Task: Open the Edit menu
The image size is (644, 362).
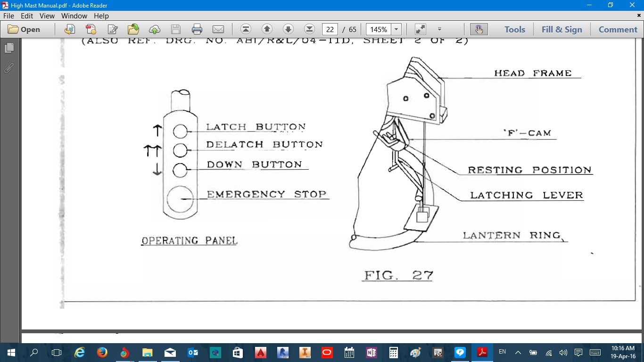Action: [x=27, y=16]
